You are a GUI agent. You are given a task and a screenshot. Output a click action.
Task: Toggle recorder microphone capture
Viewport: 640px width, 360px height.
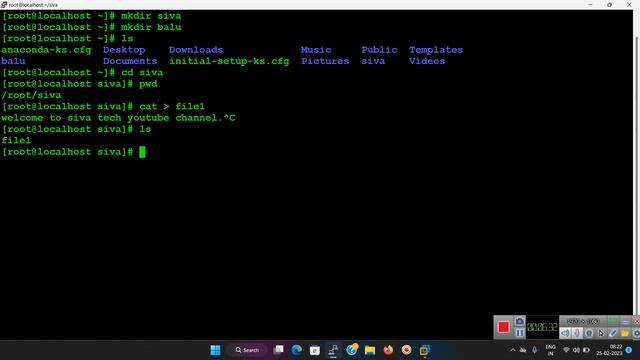pyautogui.click(x=577, y=333)
